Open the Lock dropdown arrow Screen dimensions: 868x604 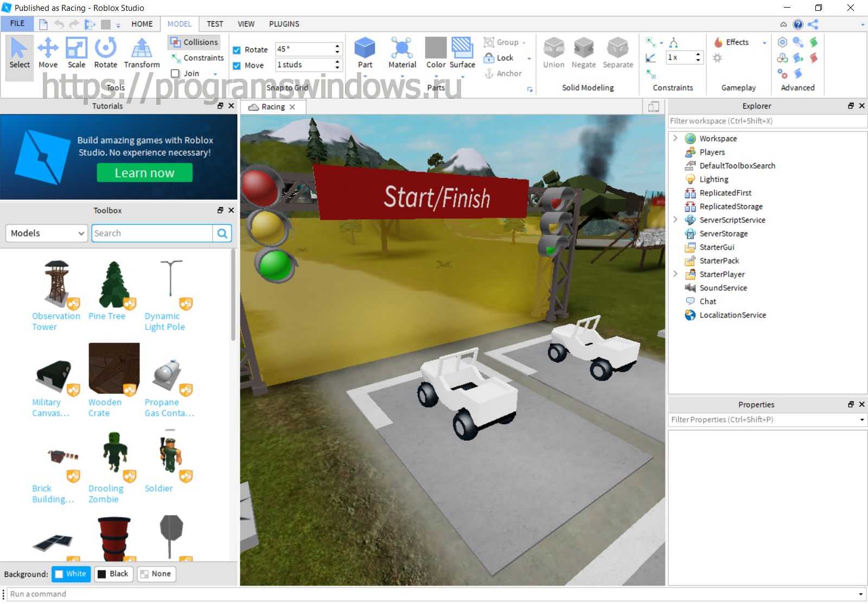(529, 58)
